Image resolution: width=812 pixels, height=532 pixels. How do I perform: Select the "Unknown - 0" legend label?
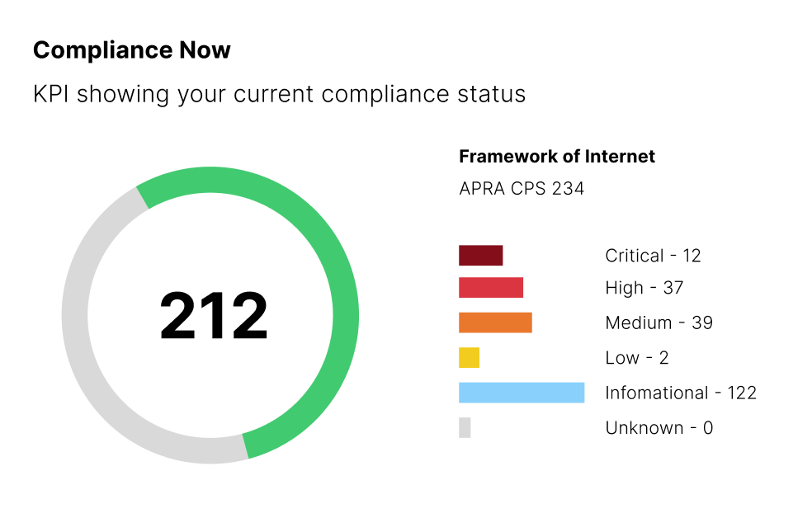pyautogui.click(x=659, y=428)
